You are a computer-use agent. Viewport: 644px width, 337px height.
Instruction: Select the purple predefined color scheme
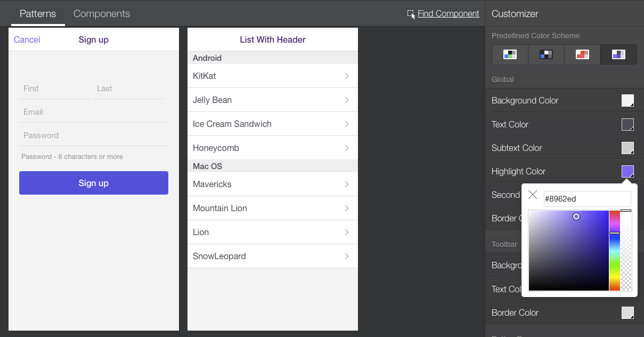pyautogui.click(x=618, y=54)
